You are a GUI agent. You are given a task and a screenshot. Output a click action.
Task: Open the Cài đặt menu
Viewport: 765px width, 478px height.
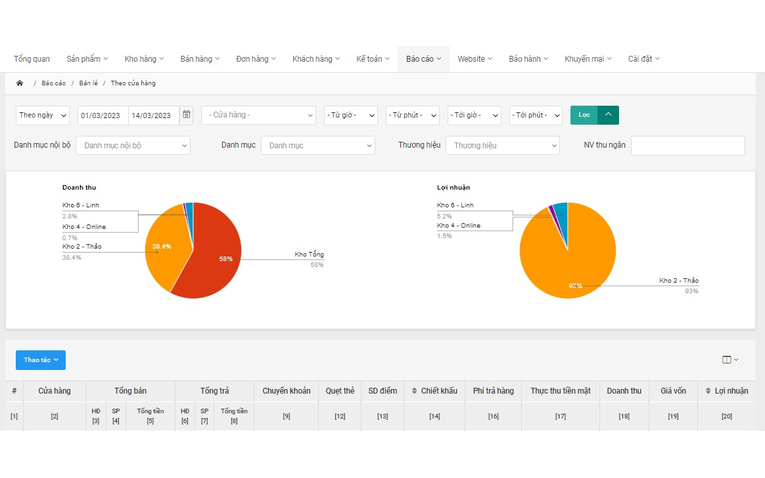tap(644, 59)
